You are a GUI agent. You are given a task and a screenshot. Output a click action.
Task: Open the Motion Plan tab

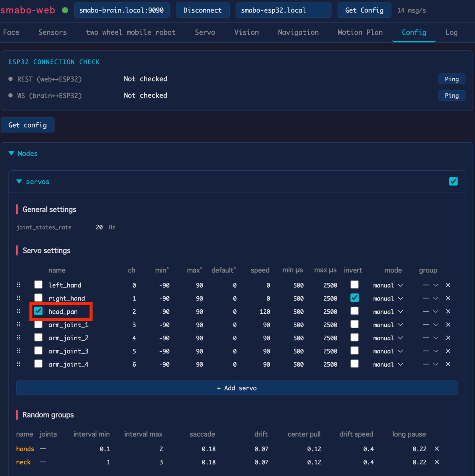[360, 32]
